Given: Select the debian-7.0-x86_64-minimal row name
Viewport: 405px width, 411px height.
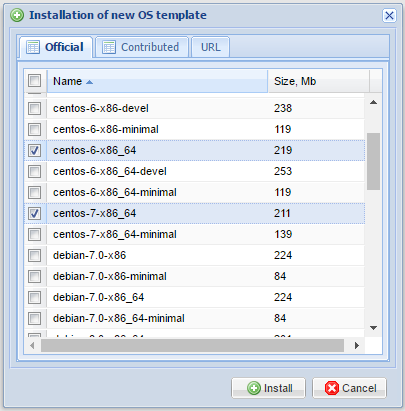Looking at the screenshot, I should [x=119, y=318].
